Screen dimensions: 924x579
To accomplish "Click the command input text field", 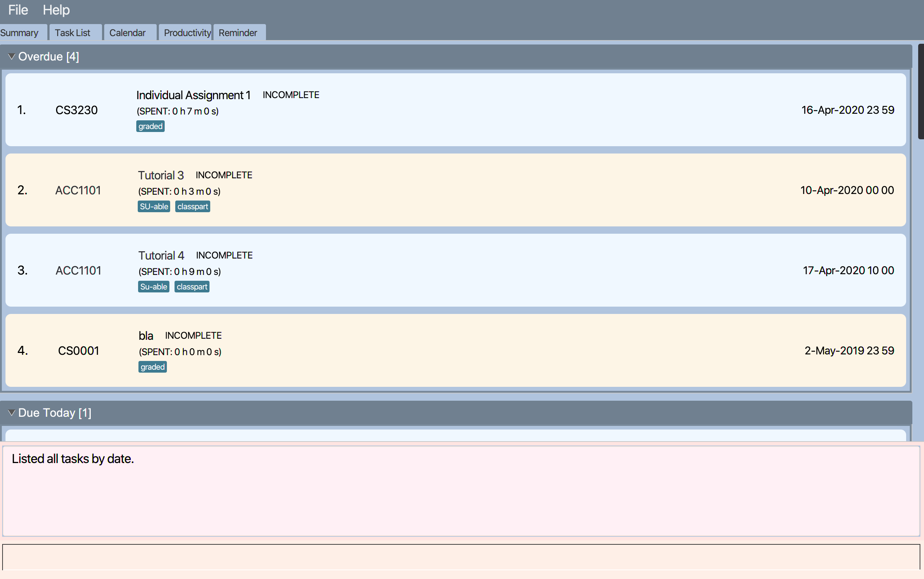I will click(461, 557).
